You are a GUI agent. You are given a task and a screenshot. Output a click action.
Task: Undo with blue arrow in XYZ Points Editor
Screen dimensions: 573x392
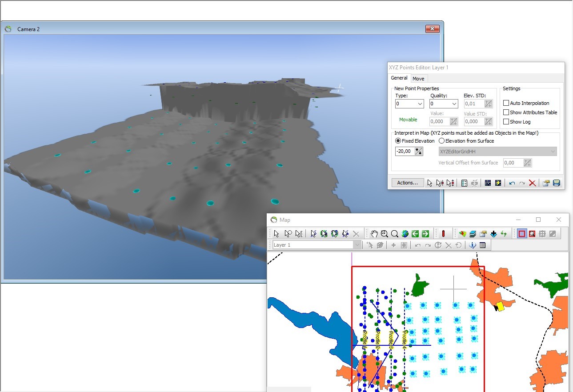pos(512,183)
